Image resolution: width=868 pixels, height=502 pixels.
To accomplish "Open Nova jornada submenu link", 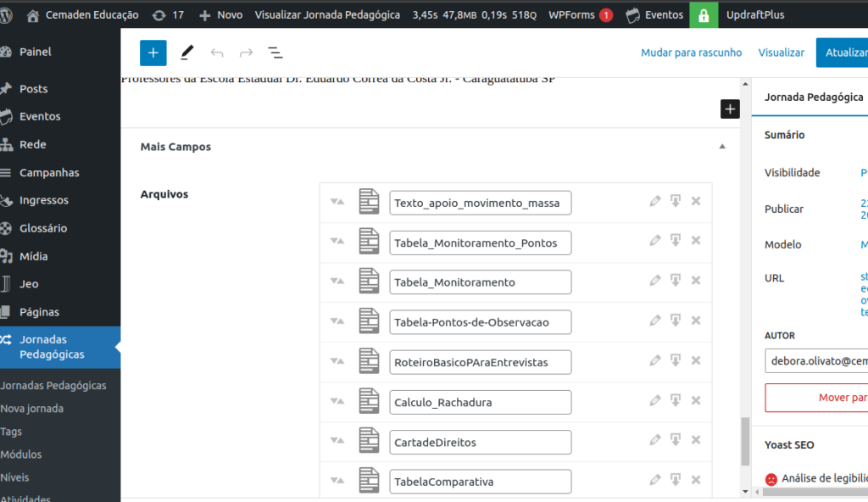I will click(32, 409).
